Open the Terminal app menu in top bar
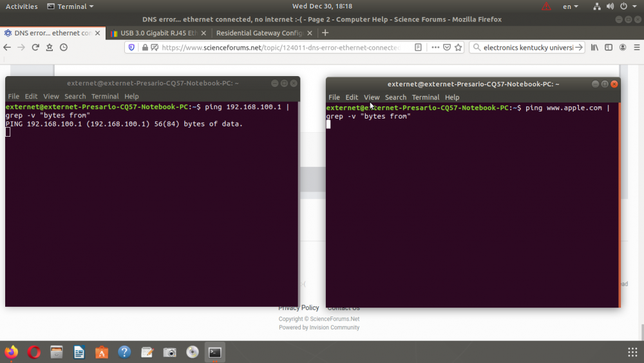Viewport: 644px width, 363px height. pyautogui.click(x=71, y=6)
